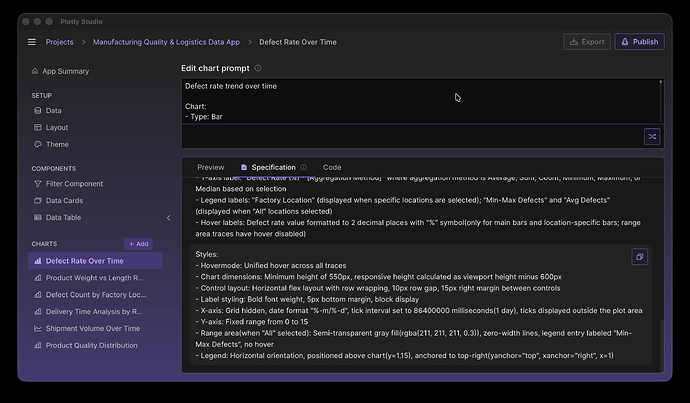Switch to the Code tab

(x=332, y=168)
